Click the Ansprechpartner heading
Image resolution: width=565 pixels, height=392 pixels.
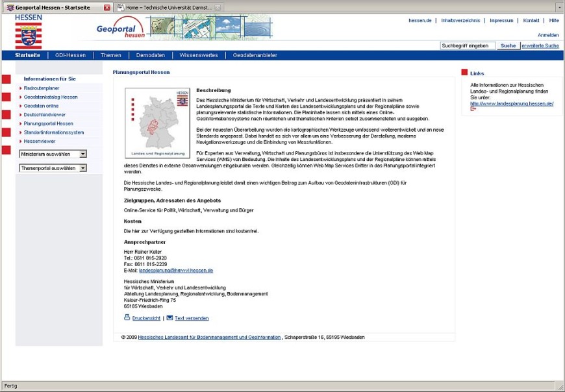pyautogui.click(x=144, y=242)
